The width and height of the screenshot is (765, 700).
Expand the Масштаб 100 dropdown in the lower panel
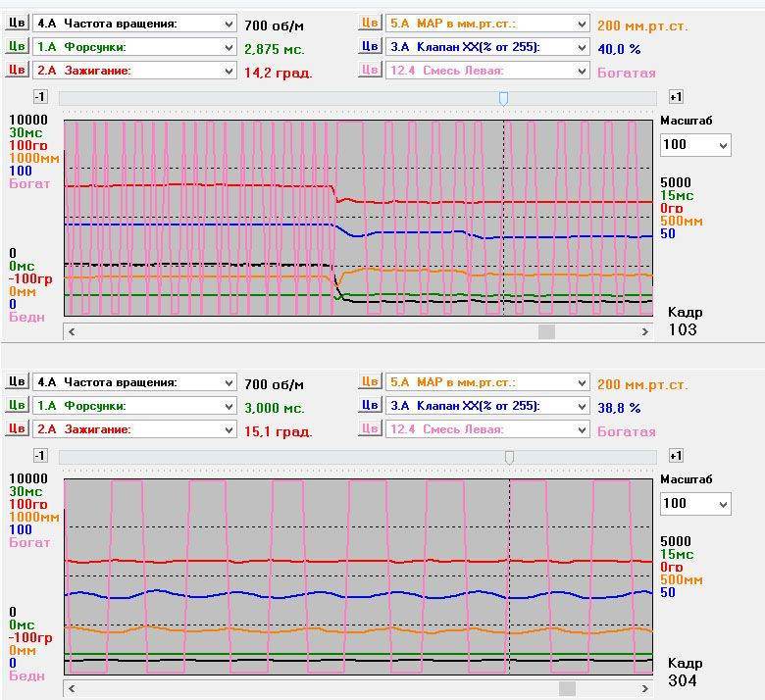(723, 504)
